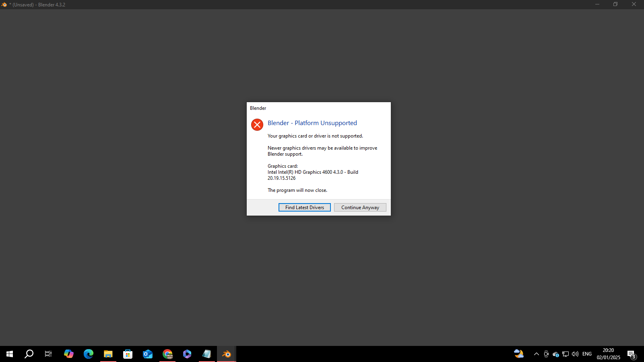Screen dimensions: 644x362
Task: Close the Blender 4.3.2 window
Action: point(634,4)
